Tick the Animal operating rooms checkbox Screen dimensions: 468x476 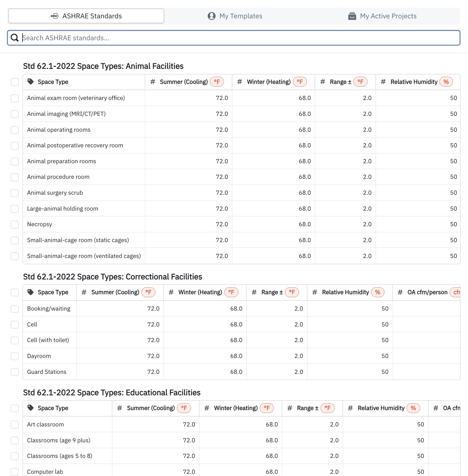pos(15,130)
